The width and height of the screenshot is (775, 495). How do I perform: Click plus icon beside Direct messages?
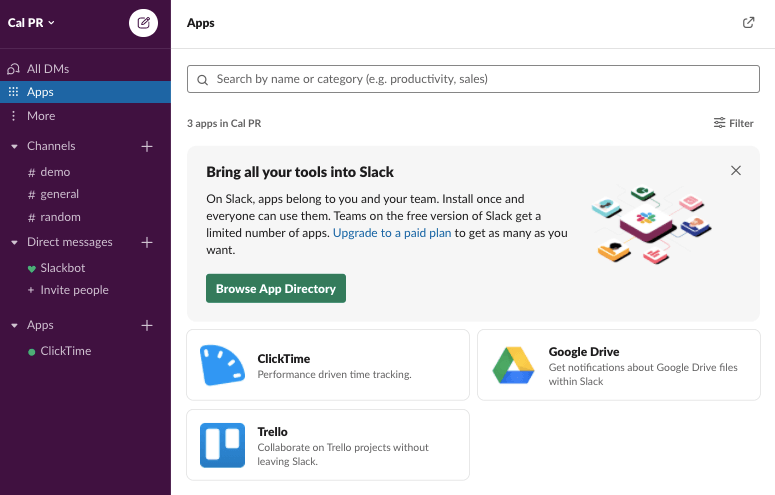[x=147, y=242]
